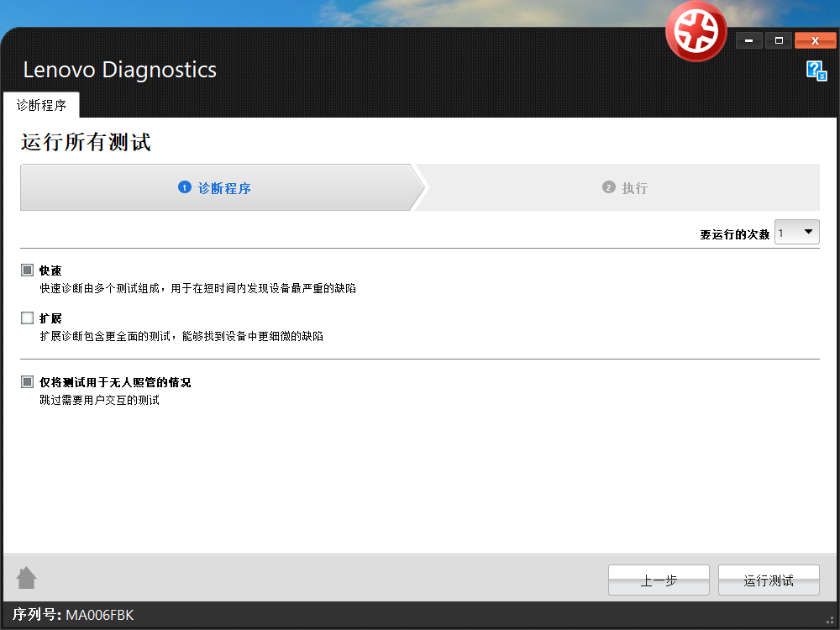
Task: Click the 运行测试 run tests button
Action: (769, 580)
